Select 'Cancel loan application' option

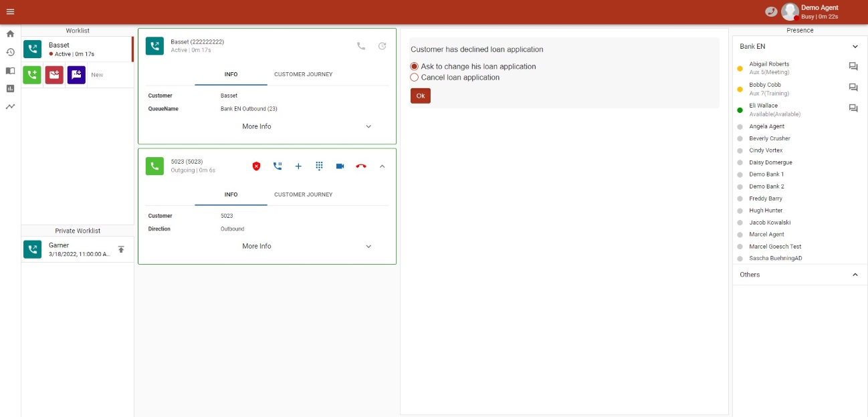pyautogui.click(x=415, y=78)
